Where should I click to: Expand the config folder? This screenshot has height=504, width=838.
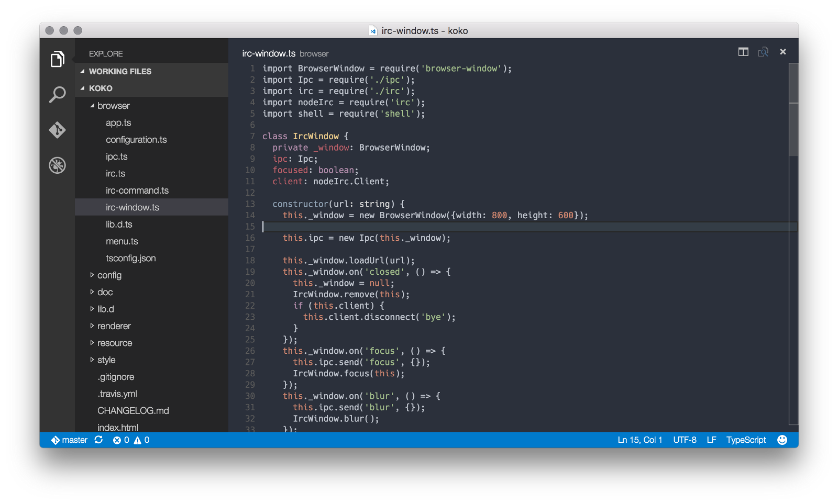[109, 275]
